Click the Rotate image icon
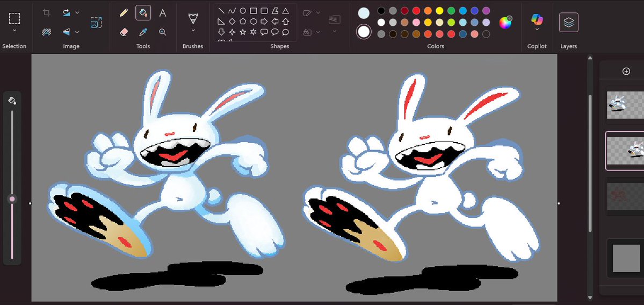This screenshot has width=644, height=305. pos(66,13)
